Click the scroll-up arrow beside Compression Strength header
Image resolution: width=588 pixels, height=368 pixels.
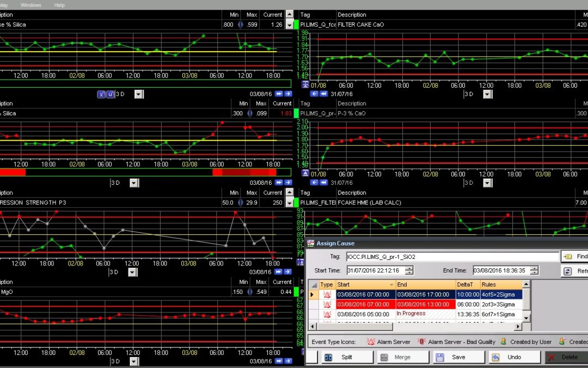coord(290,192)
